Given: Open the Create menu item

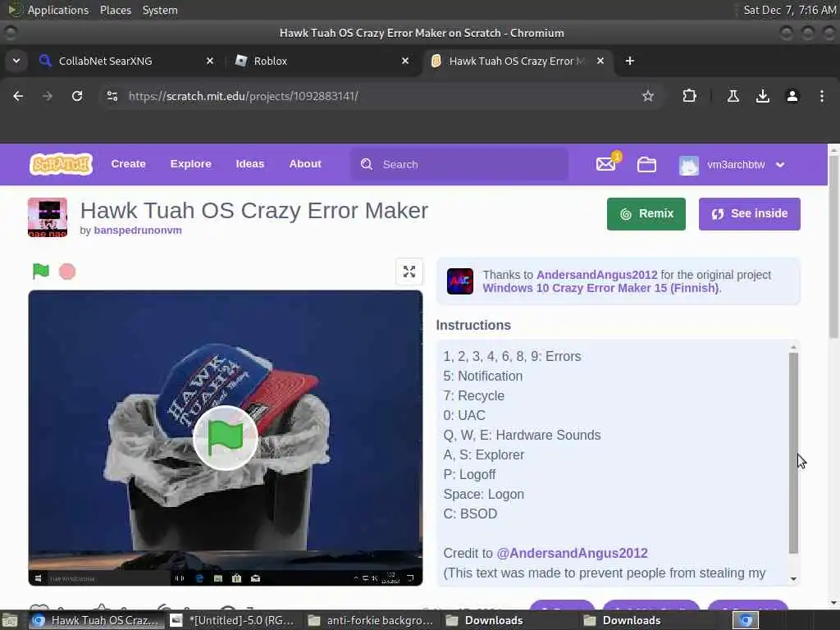Looking at the screenshot, I should coord(128,164).
